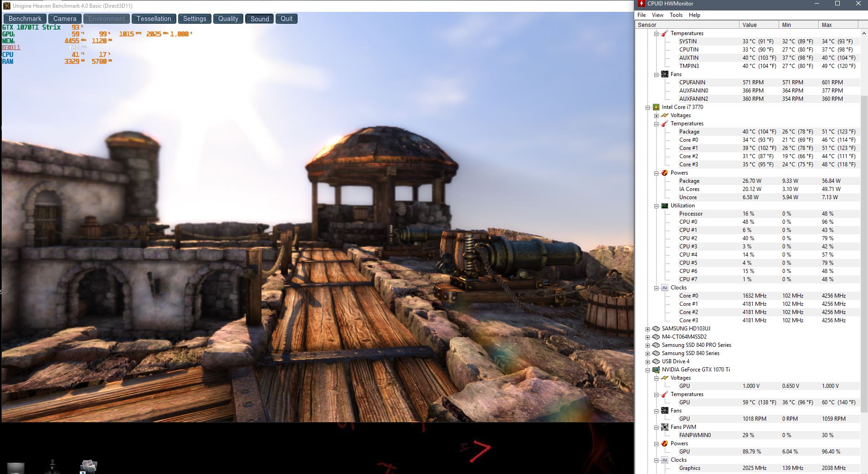Click the monitor desktop icon at bottom left
Image resolution: width=868 pixels, height=474 pixels.
click(x=15, y=469)
